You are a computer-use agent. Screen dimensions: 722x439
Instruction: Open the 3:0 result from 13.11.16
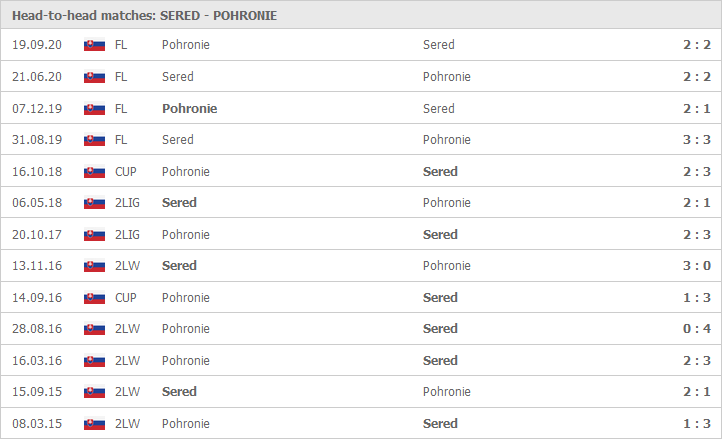pyautogui.click(x=697, y=265)
